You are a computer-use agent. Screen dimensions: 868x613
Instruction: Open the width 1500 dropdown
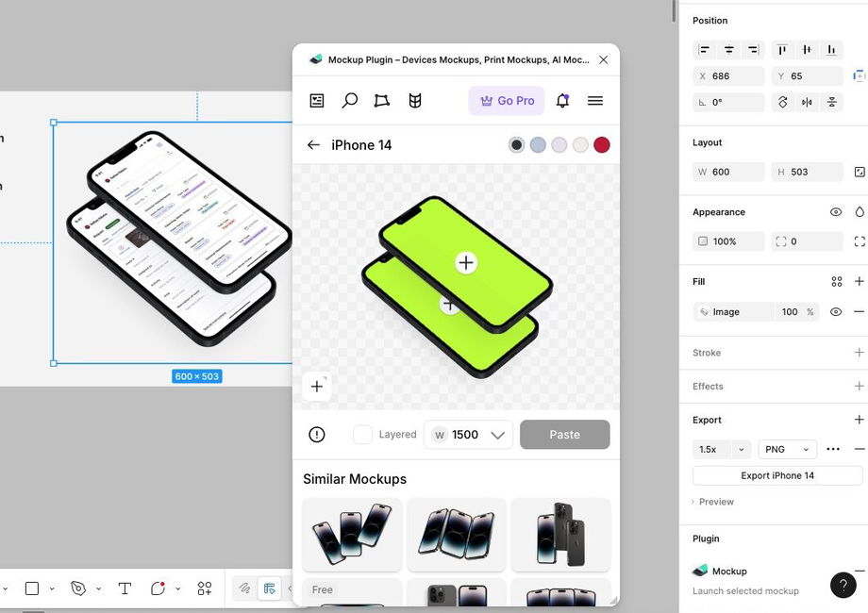[x=468, y=435]
